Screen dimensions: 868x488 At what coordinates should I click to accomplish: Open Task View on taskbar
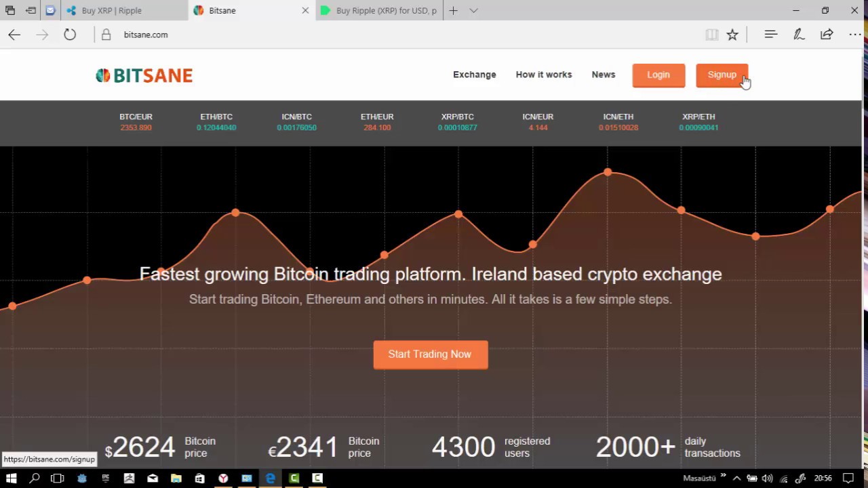(x=58, y=478)
